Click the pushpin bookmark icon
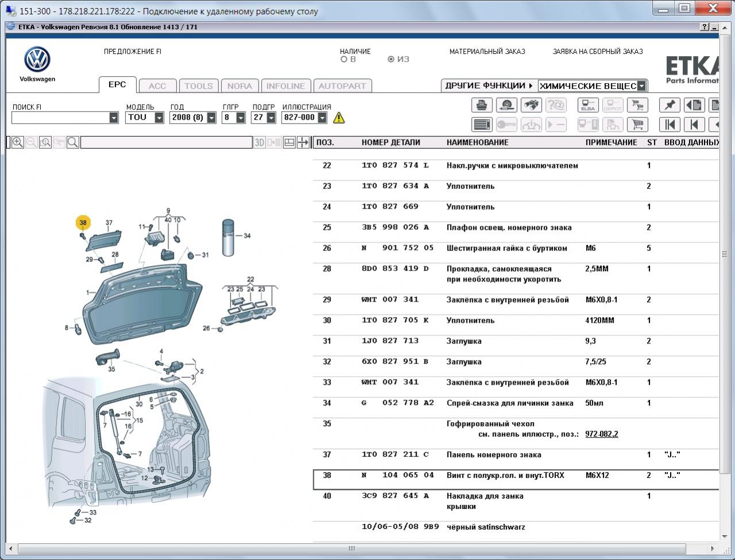The image size is (735, 560). [670, 105]
